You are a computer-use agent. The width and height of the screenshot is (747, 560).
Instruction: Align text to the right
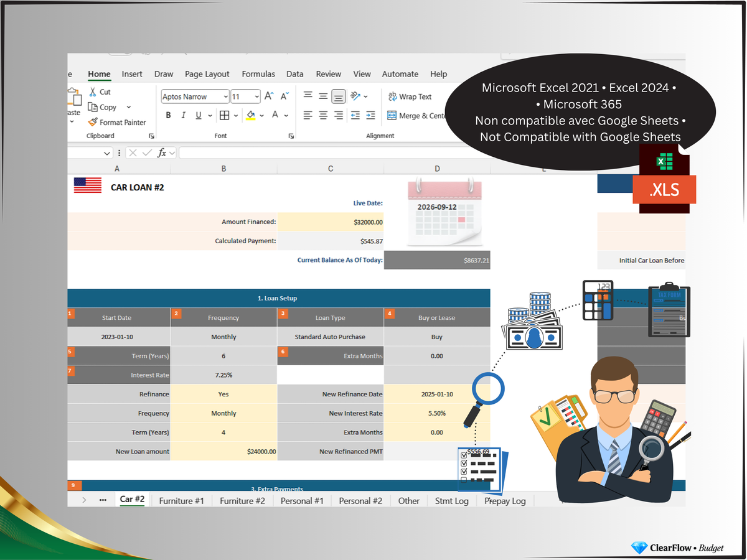[339, 115]
